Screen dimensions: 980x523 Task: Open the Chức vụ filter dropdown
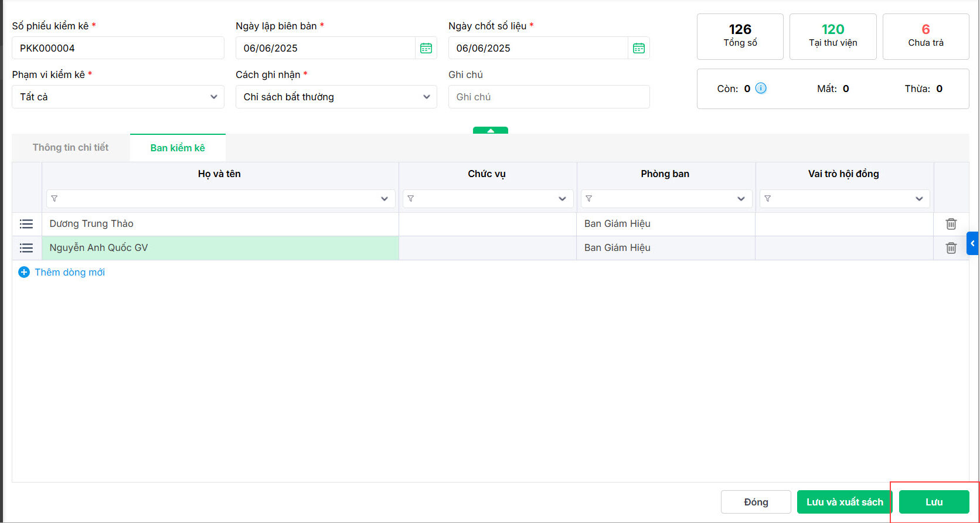pos(562,199)
